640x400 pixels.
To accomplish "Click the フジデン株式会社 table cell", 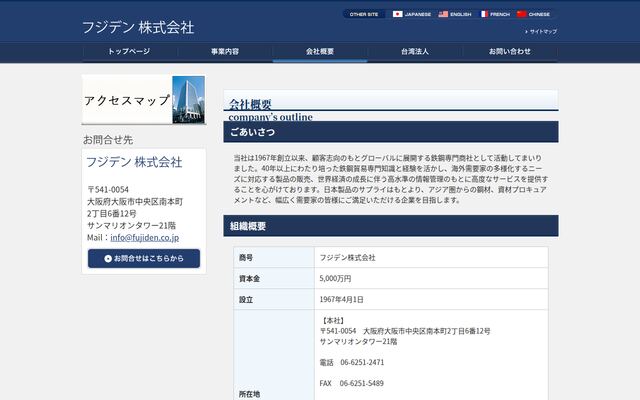I will (x=347, y=258).
